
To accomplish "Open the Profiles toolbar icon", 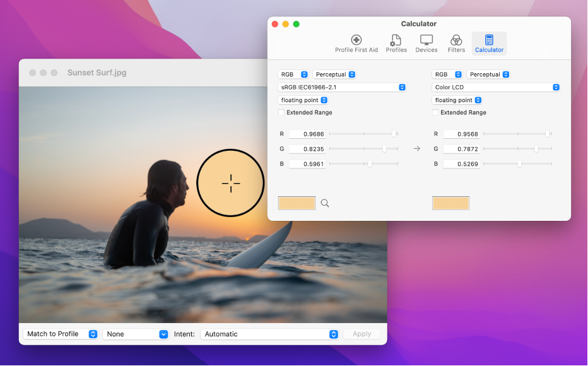I will 396,44.
